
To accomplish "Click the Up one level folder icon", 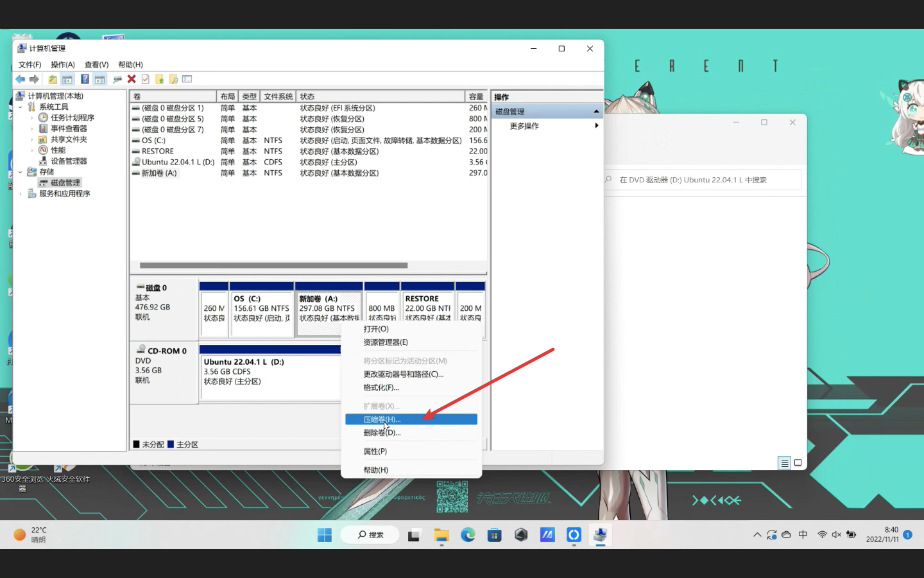I will click(53, 79).
